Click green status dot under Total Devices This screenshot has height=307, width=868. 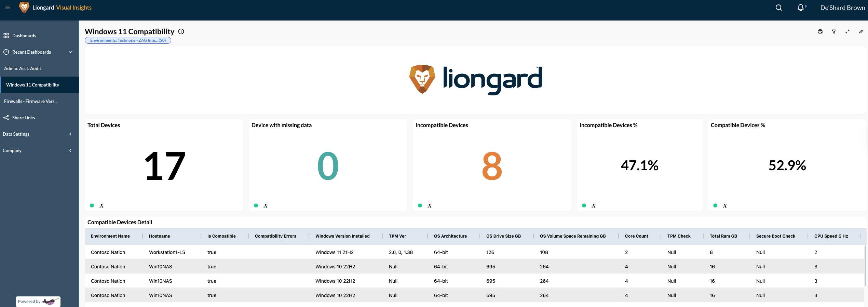[x=92, y=205]
